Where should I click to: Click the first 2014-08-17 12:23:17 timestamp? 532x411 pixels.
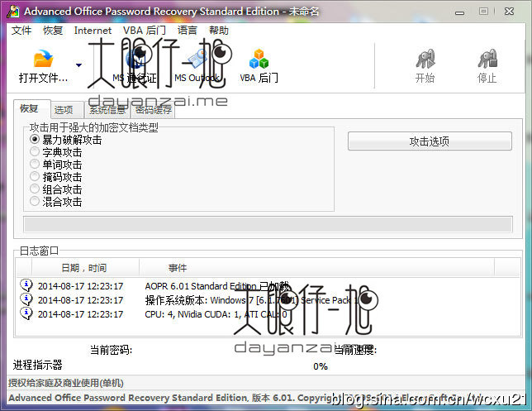pos(80,286)
